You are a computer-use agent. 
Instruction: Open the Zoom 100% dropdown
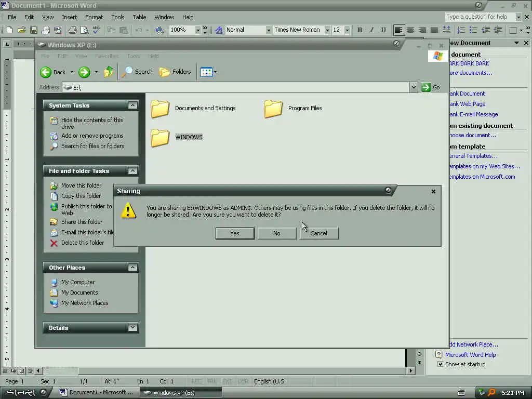click(198, 30)
